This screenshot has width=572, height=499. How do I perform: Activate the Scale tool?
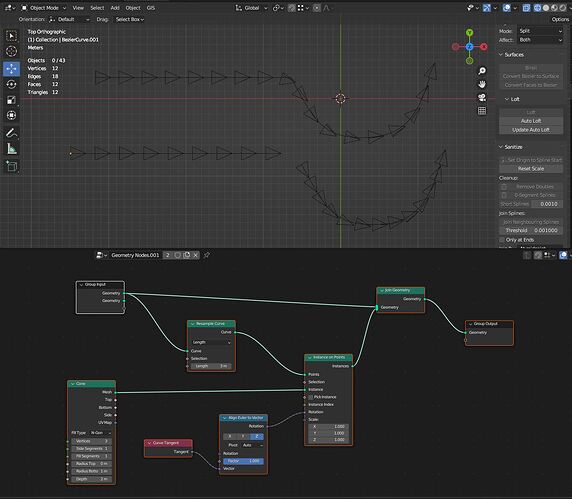(x=11, y=100)
